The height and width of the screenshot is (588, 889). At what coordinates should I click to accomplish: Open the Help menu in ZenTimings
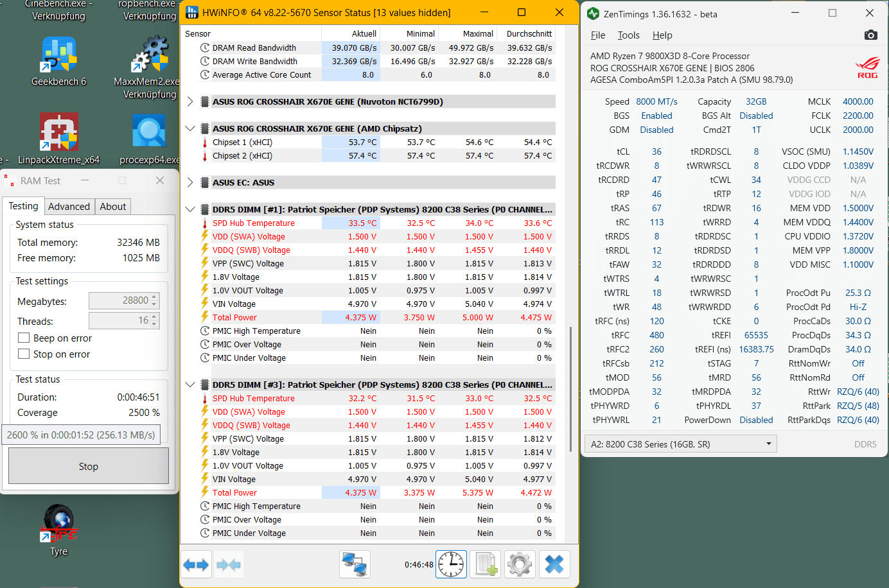pyautogui.click(x=662, y=35)
